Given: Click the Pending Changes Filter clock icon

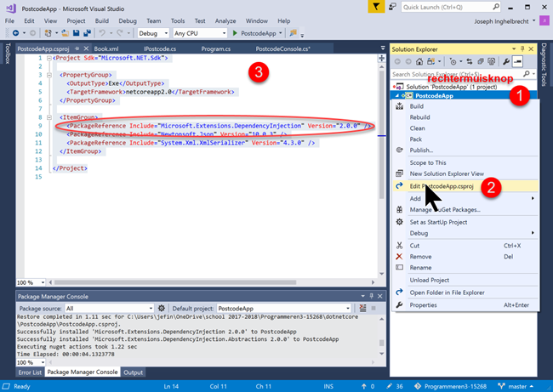Looking at the screenshot, I should point(453,62).
